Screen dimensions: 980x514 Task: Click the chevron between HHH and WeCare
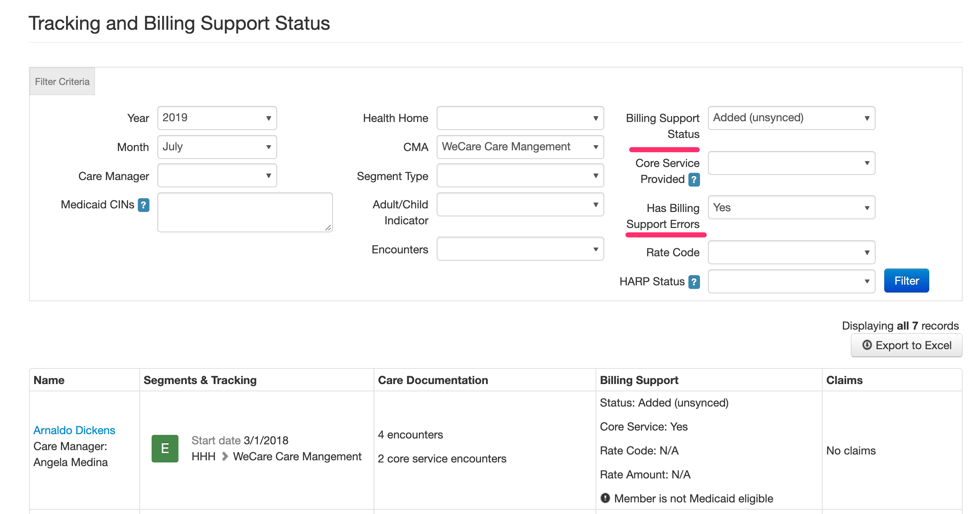click(x=225, y=456)
